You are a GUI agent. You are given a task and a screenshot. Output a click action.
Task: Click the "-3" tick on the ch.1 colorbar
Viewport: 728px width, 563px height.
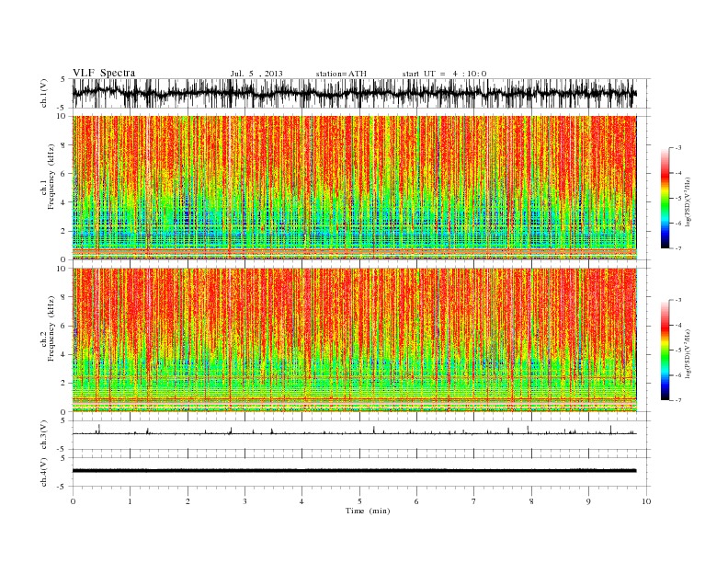678,148
